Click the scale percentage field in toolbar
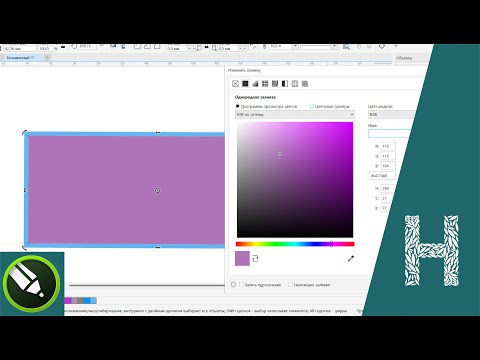 (x=46, y=49)
